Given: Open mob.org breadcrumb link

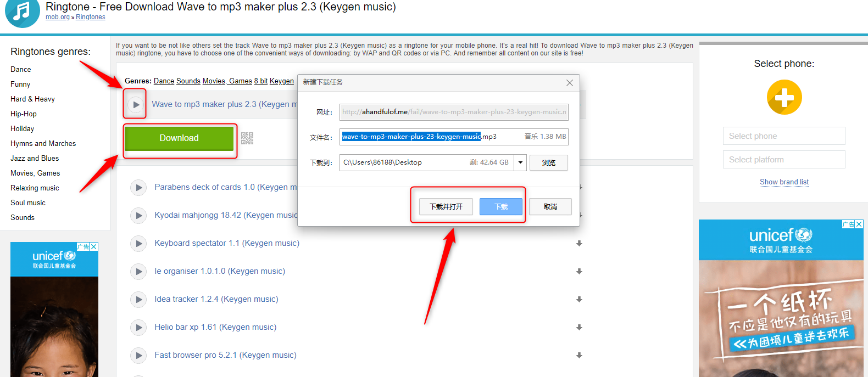Looking at the screenshot, I should (58, 17).
